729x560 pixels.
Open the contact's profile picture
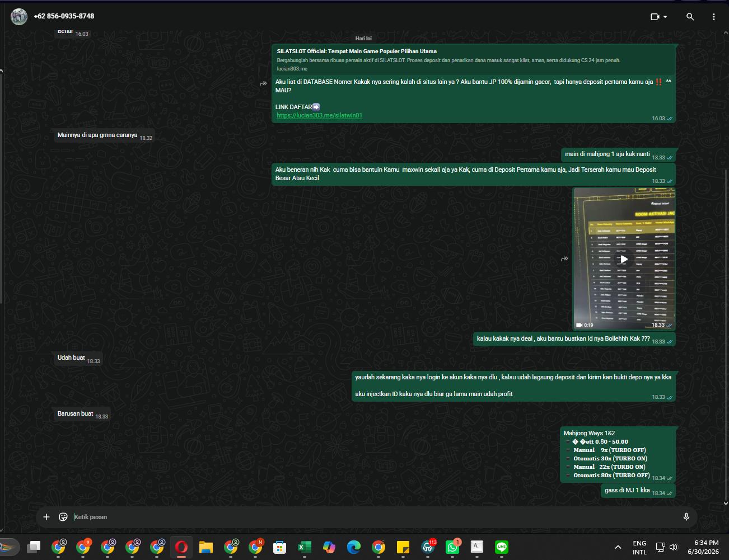pos(19,17)
